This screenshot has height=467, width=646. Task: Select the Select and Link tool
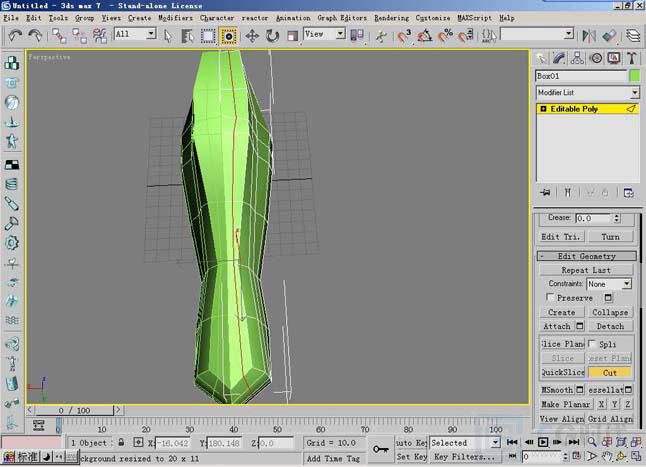[59, 36]
